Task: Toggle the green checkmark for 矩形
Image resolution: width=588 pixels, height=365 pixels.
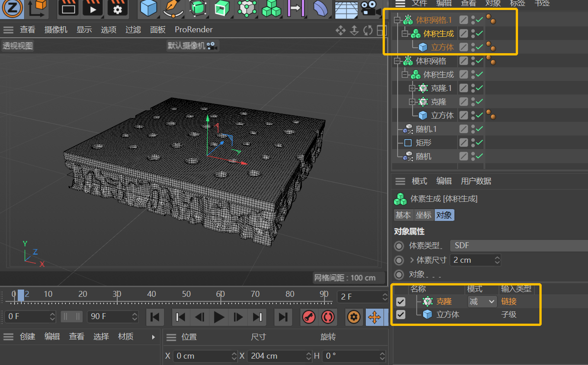Action: coord(479,143)
